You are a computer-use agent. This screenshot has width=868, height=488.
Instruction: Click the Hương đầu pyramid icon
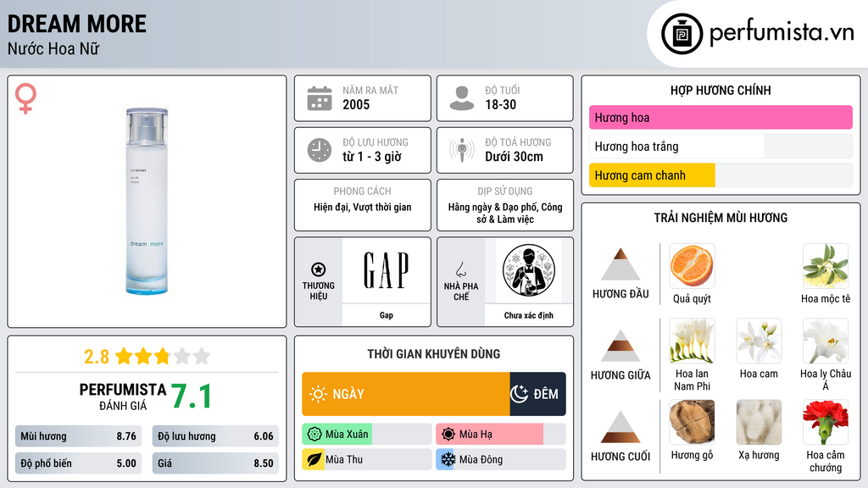tap(620, 264)
